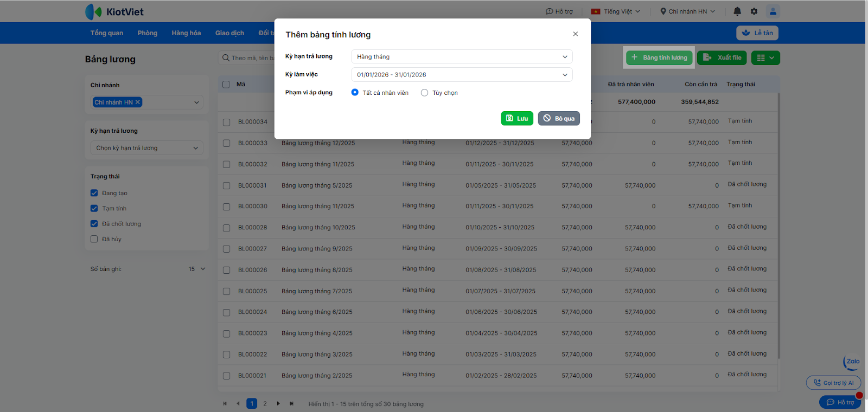The height and width of the screenshot is (412, 868).
Task: Open the Kỳ hạn trả lương dropdown in dialog
Action: [462, 56]
